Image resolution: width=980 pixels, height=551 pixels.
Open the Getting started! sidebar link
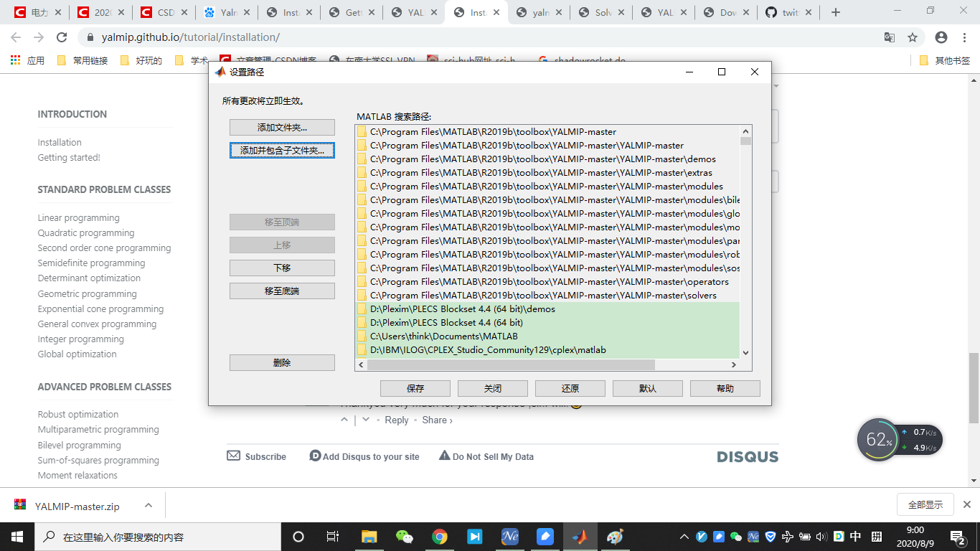pyautogui.click(x=69, y=157)
